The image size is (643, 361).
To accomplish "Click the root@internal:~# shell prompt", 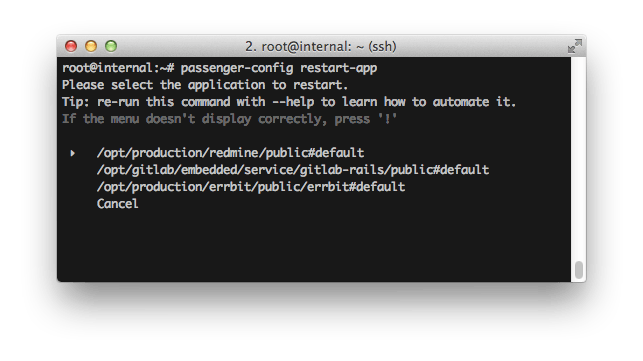I will point(118,68).
